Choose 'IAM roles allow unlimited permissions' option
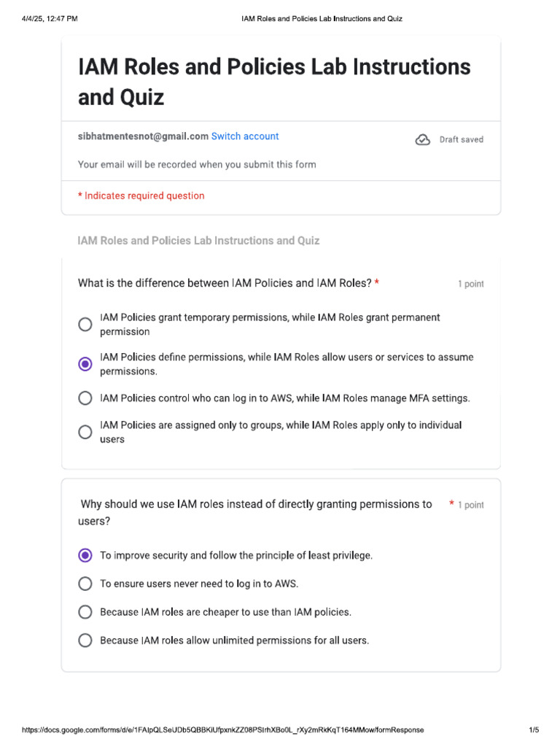The height and width of the screenshot is (747, 560). tap(85, 640)
